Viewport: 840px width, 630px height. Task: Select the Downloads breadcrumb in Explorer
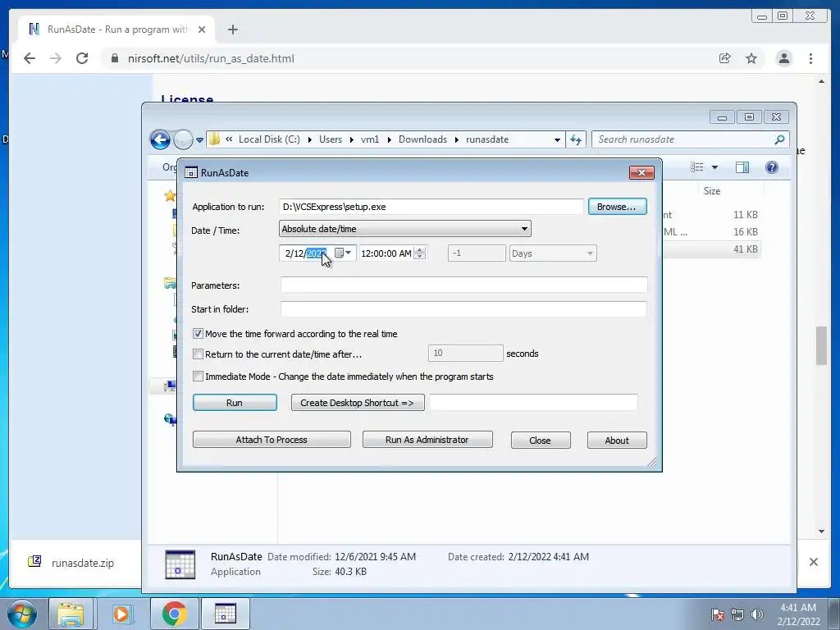point(422,139)
